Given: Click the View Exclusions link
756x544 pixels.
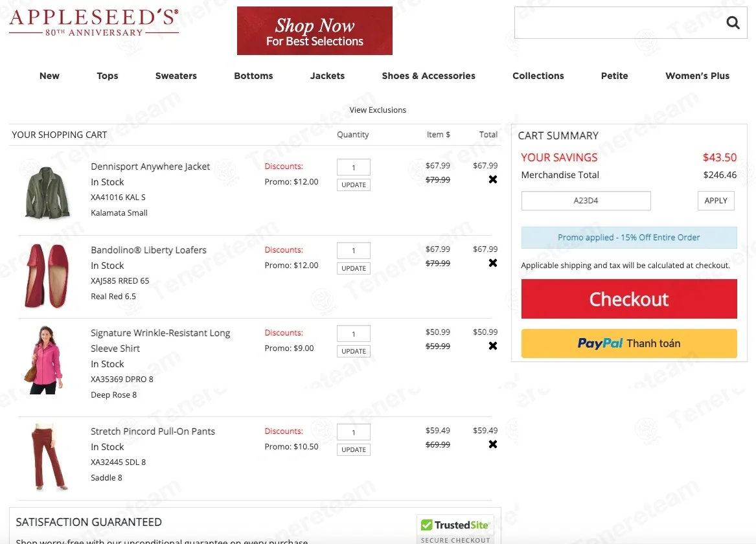Looking at the screenshot, I should [x=378, y=110].
